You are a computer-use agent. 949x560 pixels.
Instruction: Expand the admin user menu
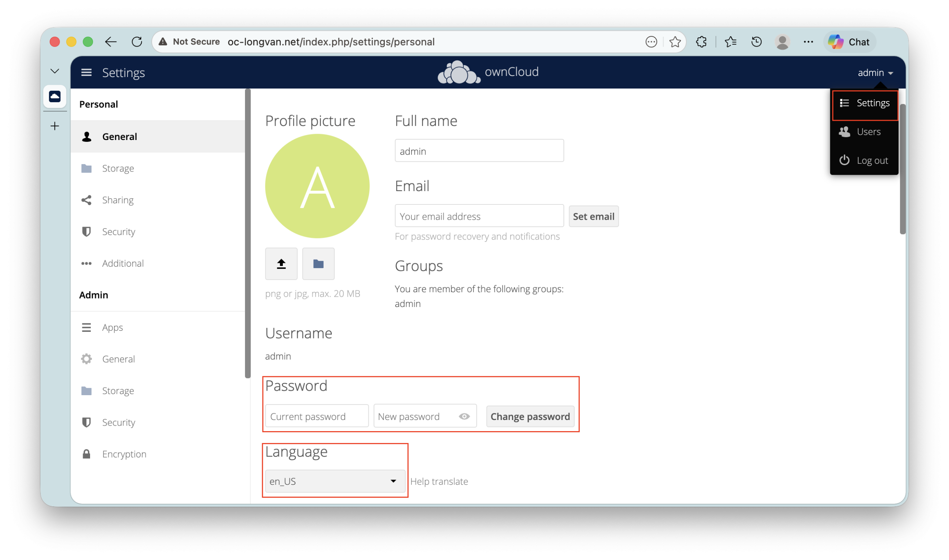point(874,73)
